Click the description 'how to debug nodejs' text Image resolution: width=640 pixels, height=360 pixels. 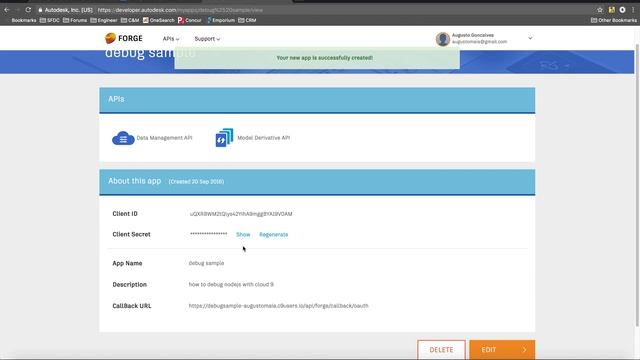point(231,284)
